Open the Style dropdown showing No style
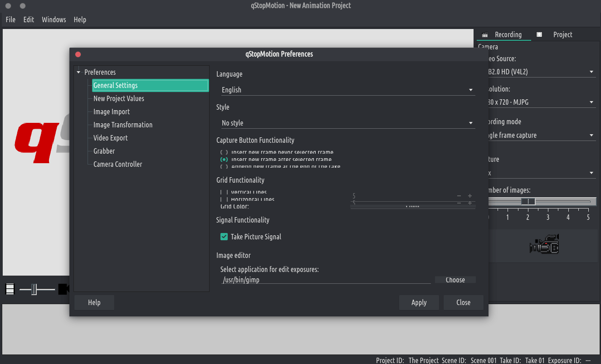 click(x=347, y=123)
